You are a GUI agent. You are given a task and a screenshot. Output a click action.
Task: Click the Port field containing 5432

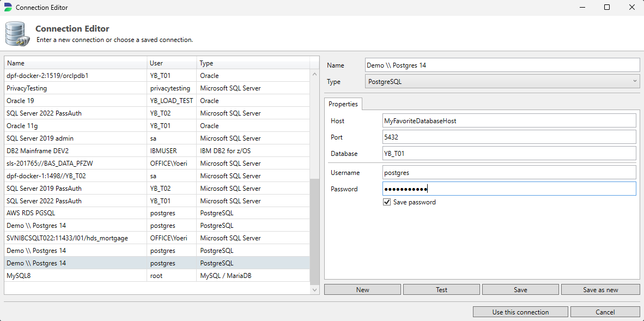pos(509,137)
